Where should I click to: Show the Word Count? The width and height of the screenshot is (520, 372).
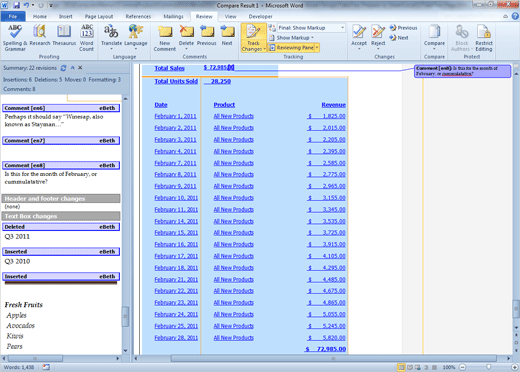pos(87,38)
